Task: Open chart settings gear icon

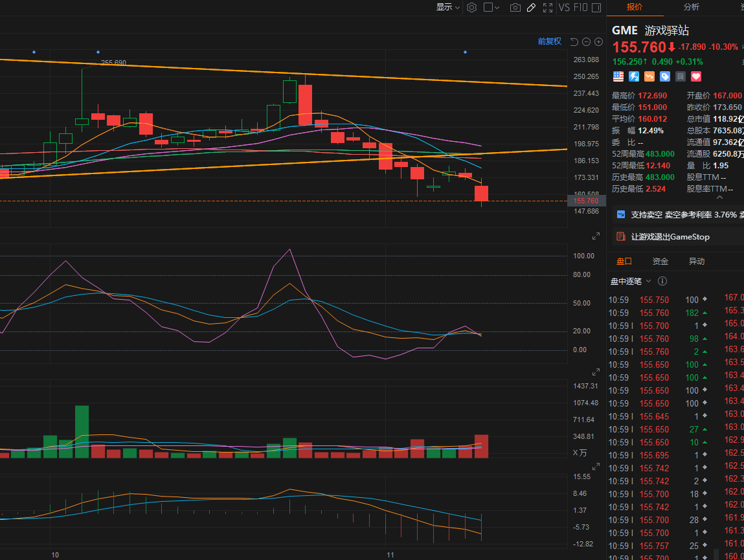Action: click(471, 8)
